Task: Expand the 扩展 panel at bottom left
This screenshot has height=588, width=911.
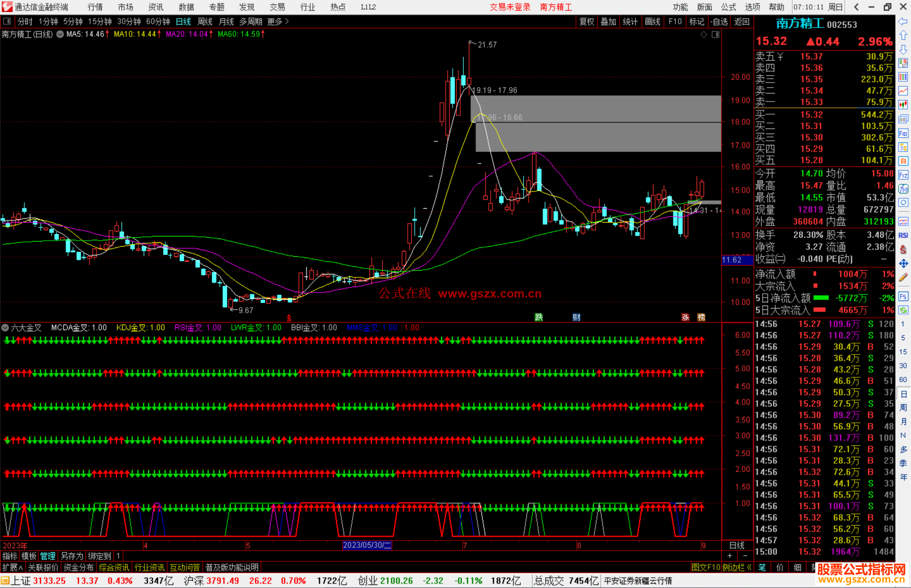Action: 12,567
